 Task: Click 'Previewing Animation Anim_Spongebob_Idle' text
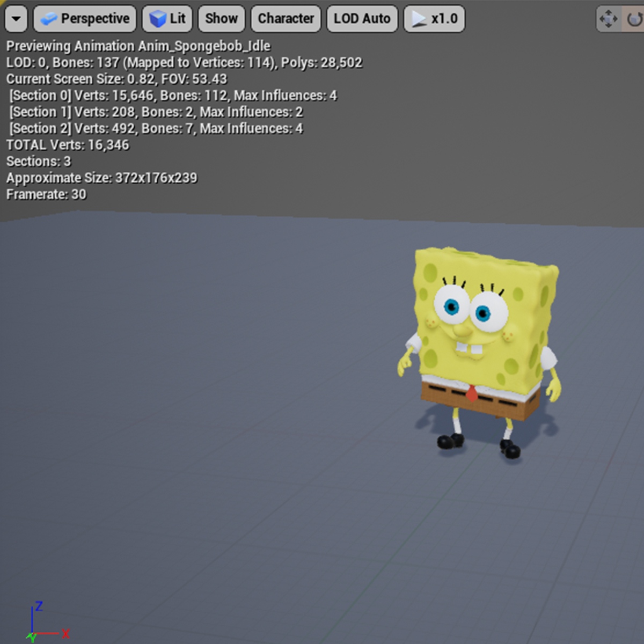click(x=138, y=46)
